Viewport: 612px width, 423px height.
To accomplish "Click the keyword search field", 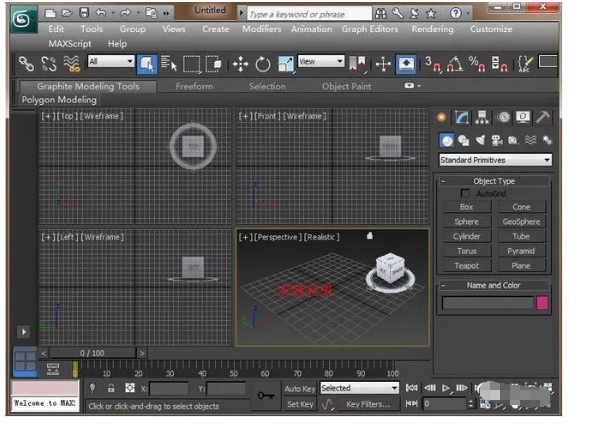I will (x=309, y=14).
